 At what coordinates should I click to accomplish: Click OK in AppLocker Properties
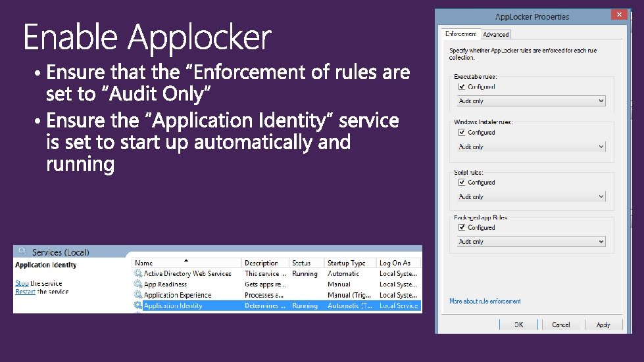click(x=519, y=325)
